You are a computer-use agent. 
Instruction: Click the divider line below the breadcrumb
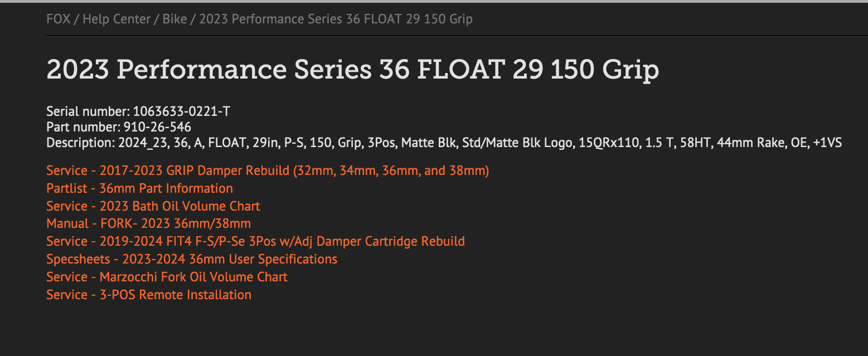(x=446, y=36)
